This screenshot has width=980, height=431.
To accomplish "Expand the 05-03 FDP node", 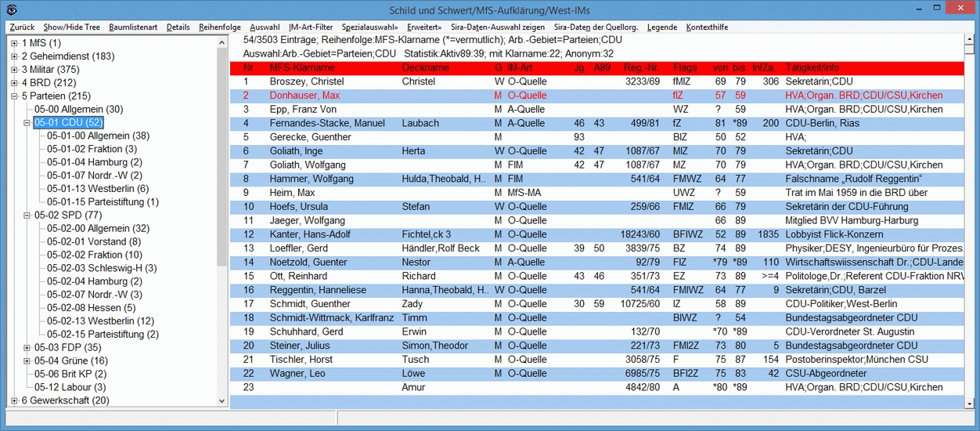I will [27, 348].
